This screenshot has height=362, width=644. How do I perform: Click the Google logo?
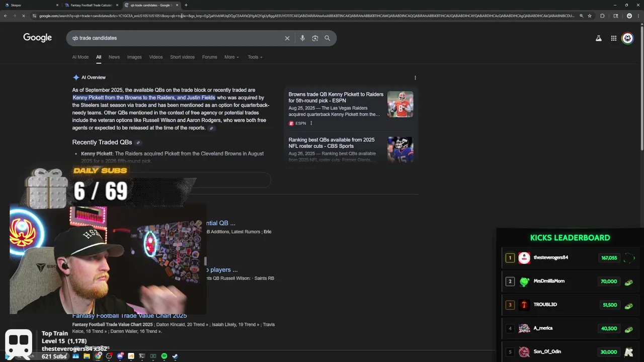click(37, 38)
